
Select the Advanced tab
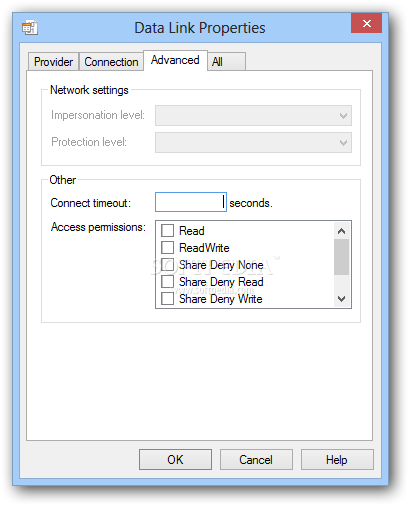(175, 60)
